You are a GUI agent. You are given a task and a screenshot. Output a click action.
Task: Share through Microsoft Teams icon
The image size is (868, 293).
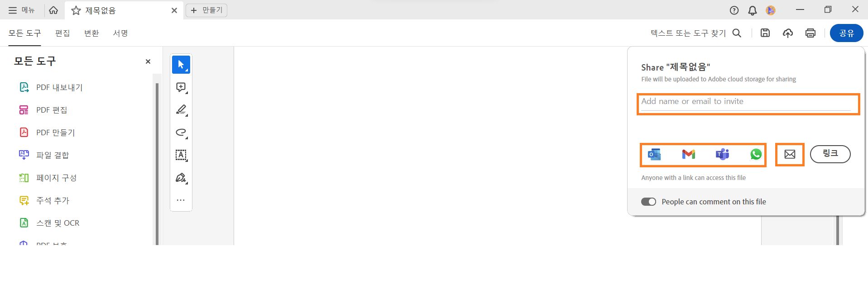coord(722,154)
